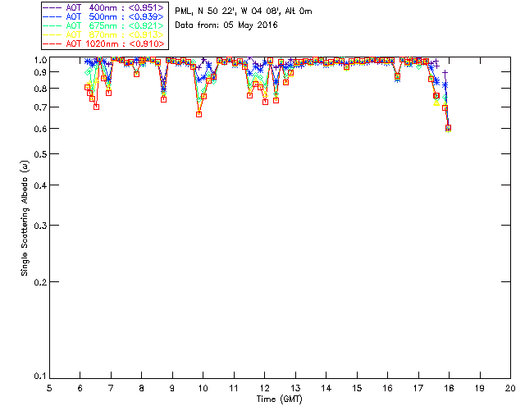
Task: Click the y-axis tick label 0.3
Action: click(x=40, y=226)
